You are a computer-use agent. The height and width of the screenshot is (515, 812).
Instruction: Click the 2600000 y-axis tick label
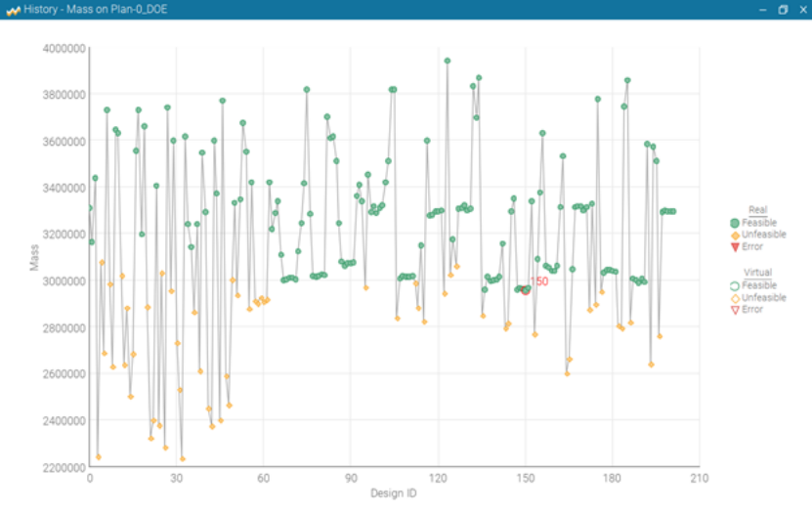pos(64,374)
